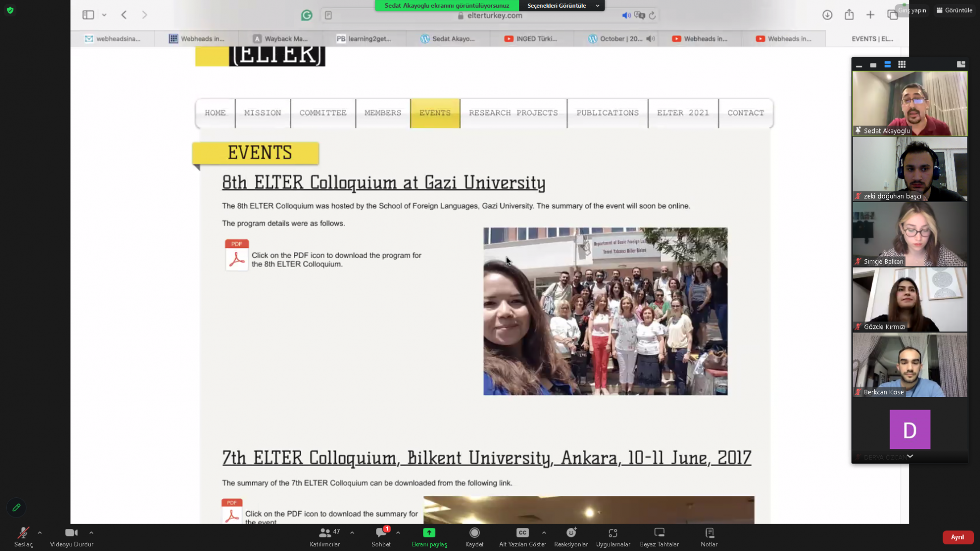The image size is (980, 551).
Task: Click Ekranı paylaş share screen button
Action: pos(429,537)
